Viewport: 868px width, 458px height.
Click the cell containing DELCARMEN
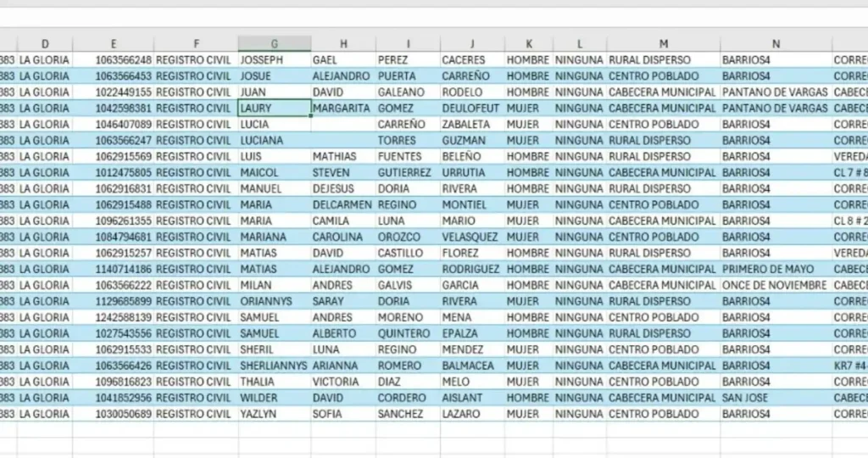click(x=343, y=204)
